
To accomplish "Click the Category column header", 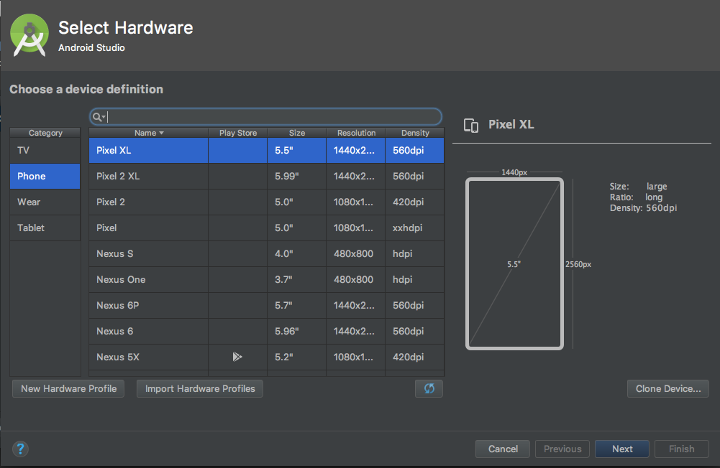I will click(x=45, y=133).
